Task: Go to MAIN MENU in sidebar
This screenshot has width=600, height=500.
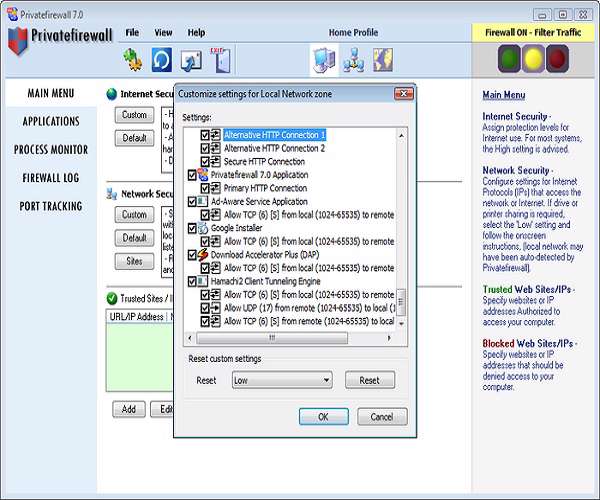Action: point(51,93)
